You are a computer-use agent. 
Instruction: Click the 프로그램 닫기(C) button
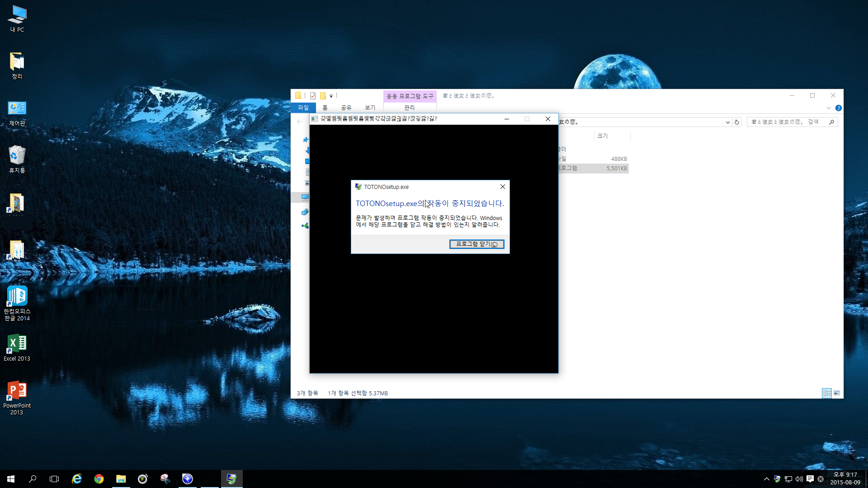(477, 244)
